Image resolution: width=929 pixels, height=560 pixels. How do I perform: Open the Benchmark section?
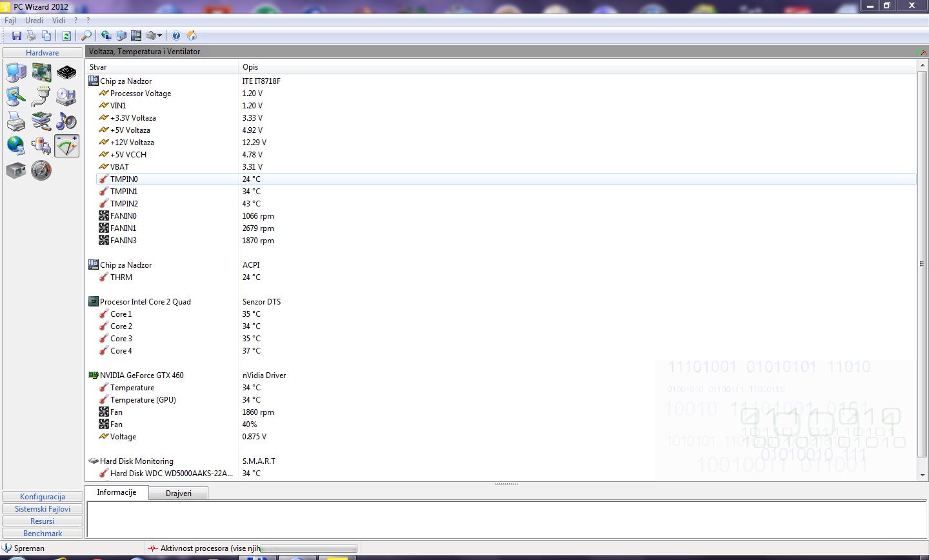pos(43,534)
